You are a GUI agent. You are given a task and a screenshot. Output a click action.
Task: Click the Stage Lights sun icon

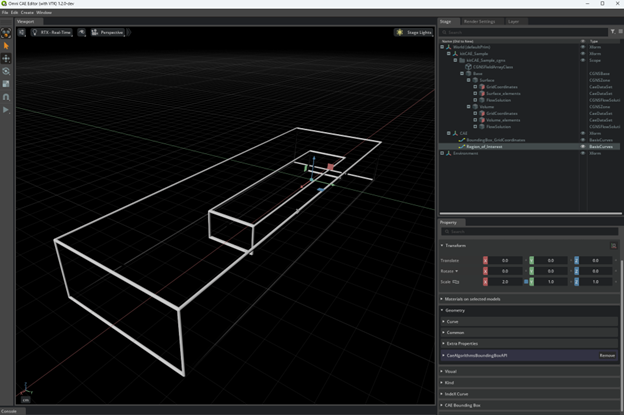pyautogui.click(x=400, y=32)
